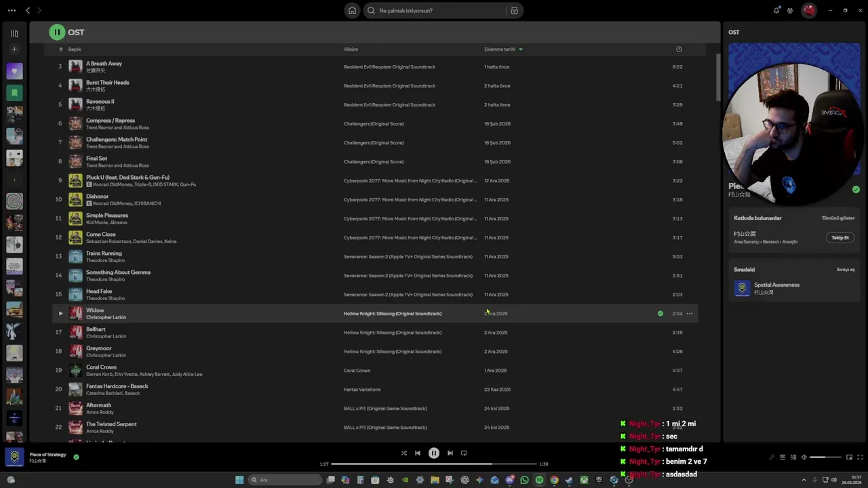The width and height of the screenshot is (868, 488).
Task: Open Your Library panel icon in the sidebar
Action: pos(14,33)
